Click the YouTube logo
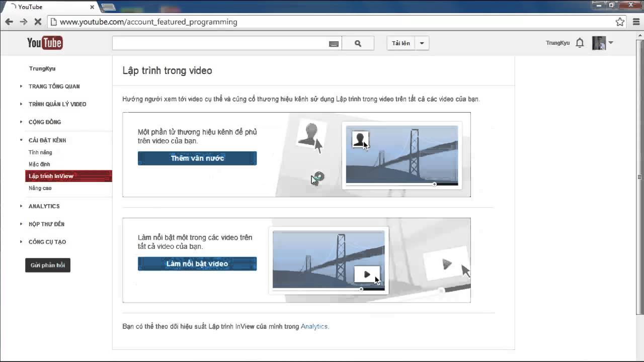Image resolution: width=644 pixels, height=362 pixels. 44,43
